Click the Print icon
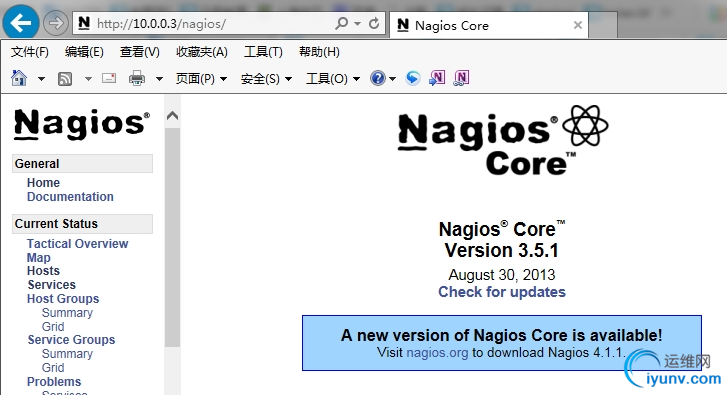Image resolution: width=727 pixels, height=395 pixels. pos(137,78)
